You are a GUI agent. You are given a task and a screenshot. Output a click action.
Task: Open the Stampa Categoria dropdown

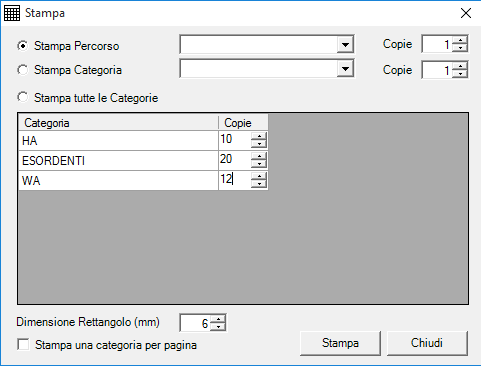345,69
